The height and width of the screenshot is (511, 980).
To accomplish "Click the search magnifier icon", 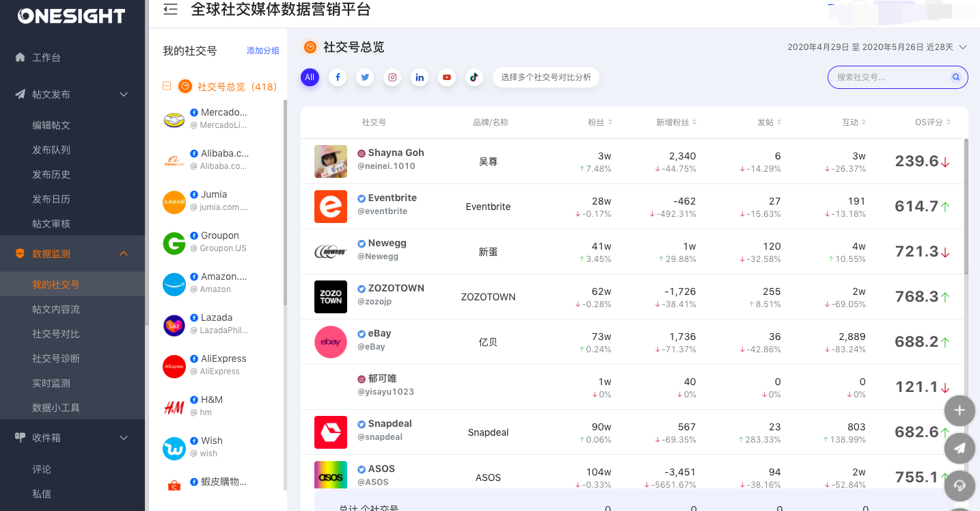I will (x=956, y=77).
